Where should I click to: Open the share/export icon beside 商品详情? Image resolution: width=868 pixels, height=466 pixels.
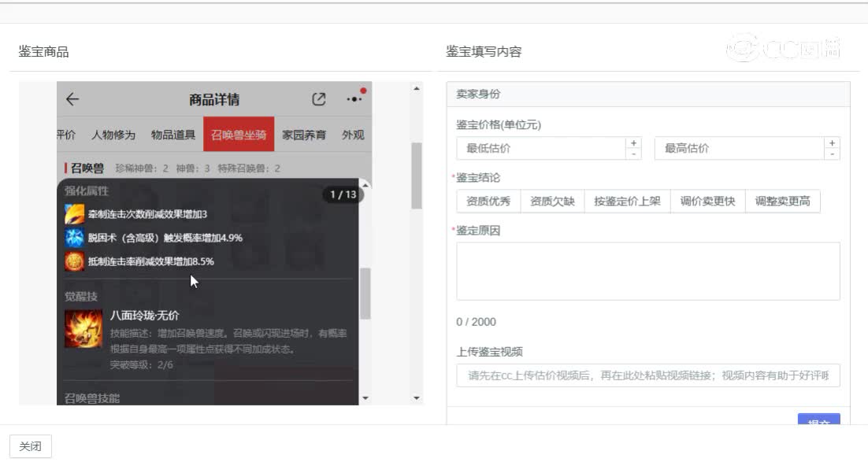(318, 98)
